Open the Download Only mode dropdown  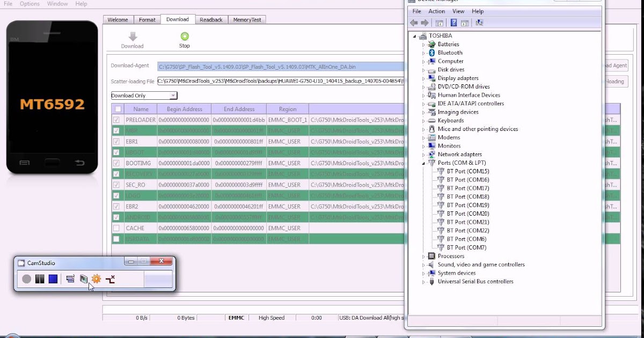pos(144,95)
